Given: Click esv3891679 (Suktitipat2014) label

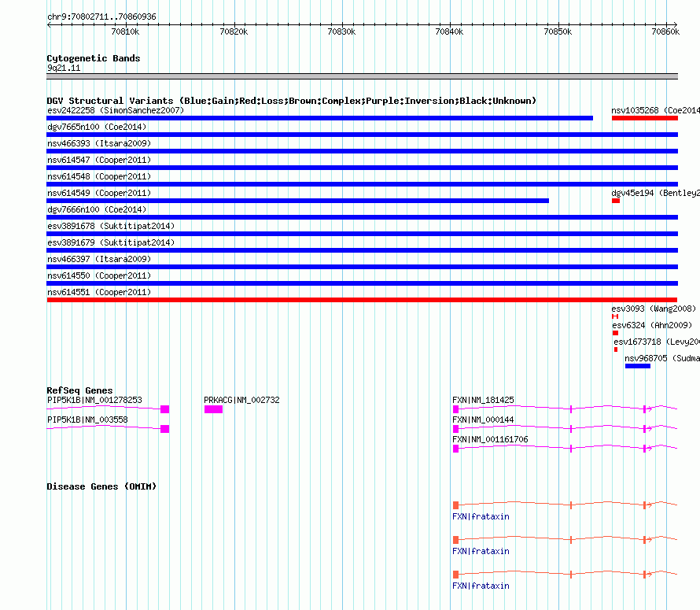Looking at the screenshot, I should pyautogui.click(x=111, y=242).
